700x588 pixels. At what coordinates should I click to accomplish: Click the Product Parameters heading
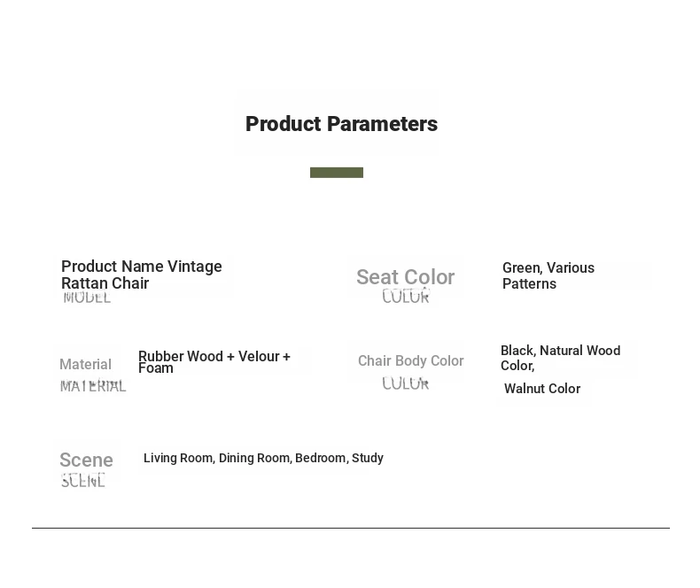(341, 124)
